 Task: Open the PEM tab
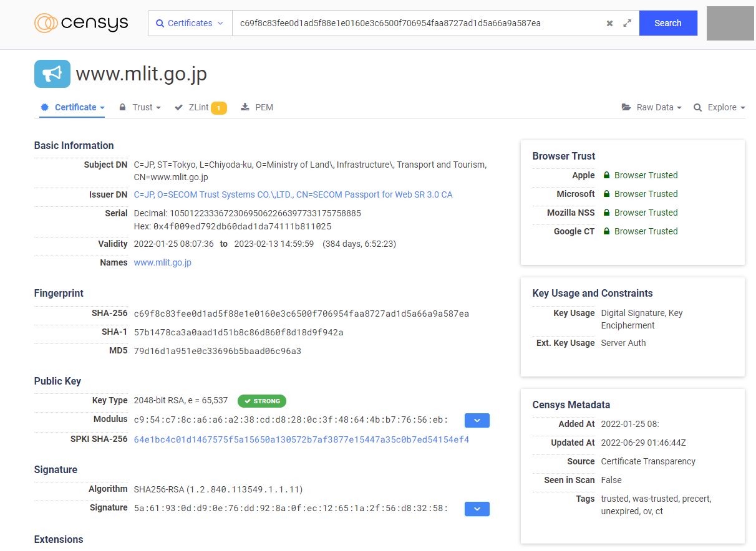coord(257,107)
